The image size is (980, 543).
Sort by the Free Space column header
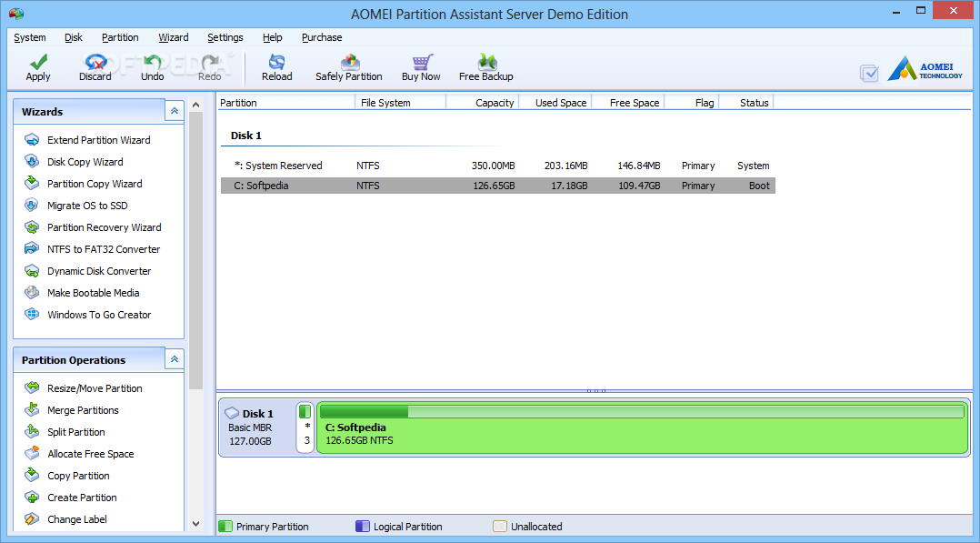click(x=627, y=103)
